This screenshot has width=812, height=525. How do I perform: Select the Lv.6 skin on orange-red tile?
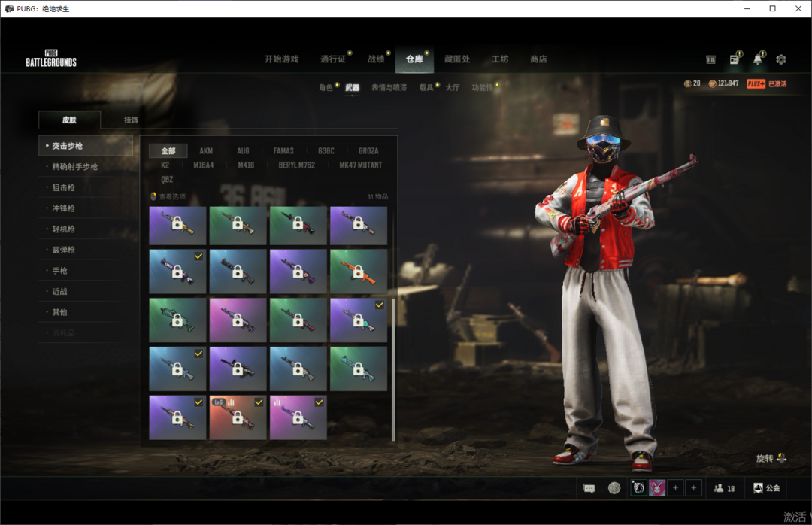point(238,417)
